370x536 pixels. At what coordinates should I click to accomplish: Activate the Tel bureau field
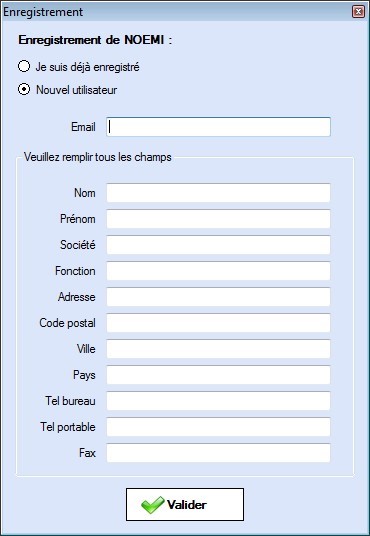(218, 401)
